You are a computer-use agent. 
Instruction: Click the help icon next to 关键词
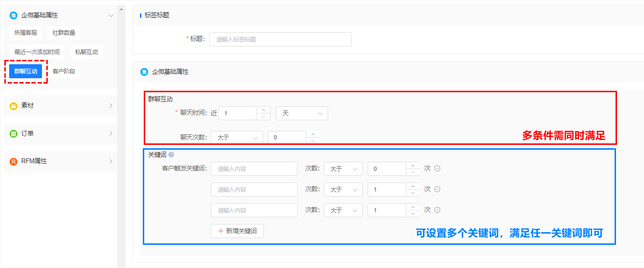click(x=171, y=155)
